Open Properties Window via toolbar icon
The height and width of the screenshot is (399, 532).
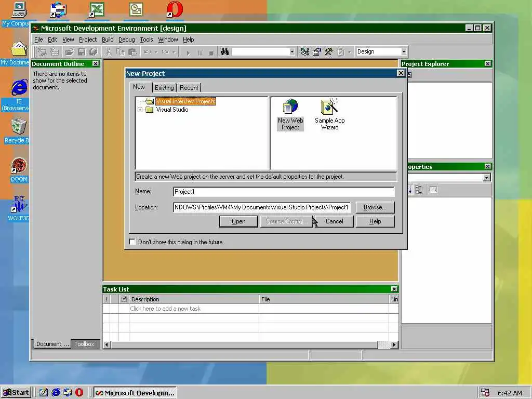(x=316, y=52)
